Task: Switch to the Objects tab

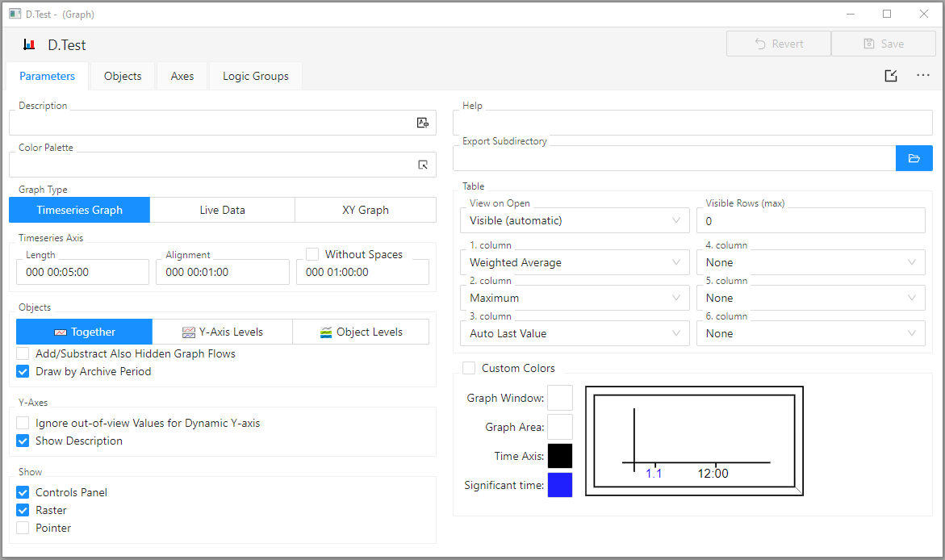Action: coord(123,76)
